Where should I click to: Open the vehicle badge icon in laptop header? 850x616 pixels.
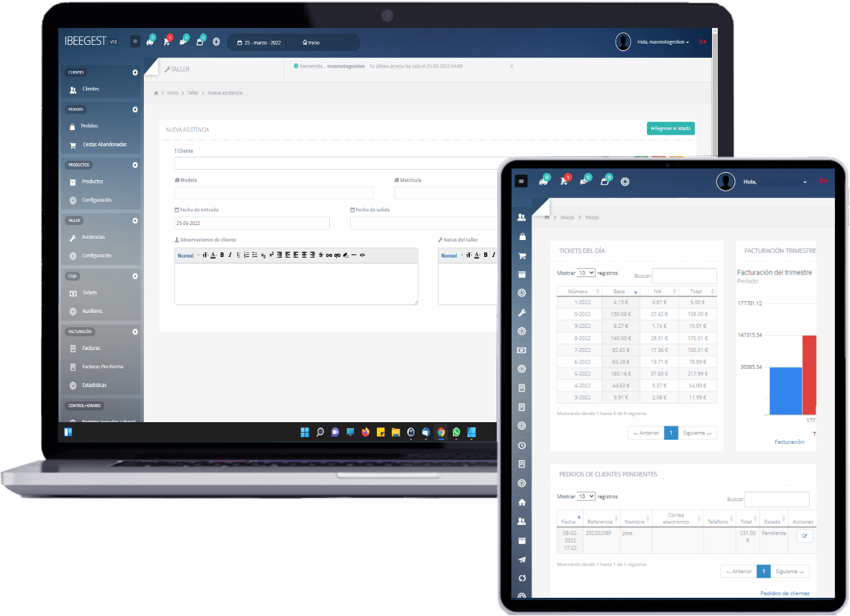[x=150, y=41]
